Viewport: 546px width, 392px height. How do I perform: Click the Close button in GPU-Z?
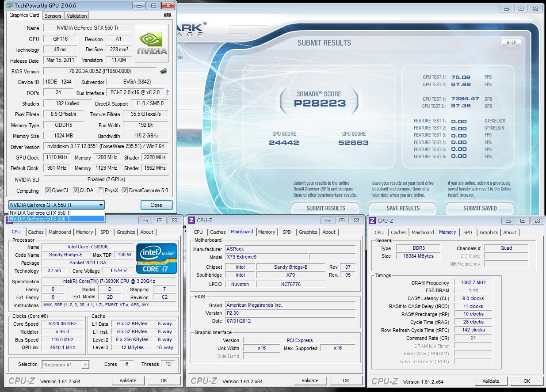point(156,205)
